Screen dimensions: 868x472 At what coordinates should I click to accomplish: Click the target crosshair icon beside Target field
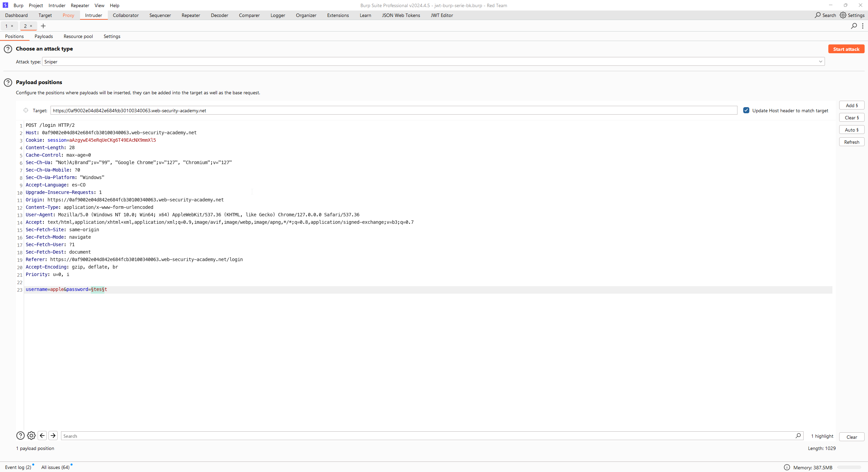[26, 110]
